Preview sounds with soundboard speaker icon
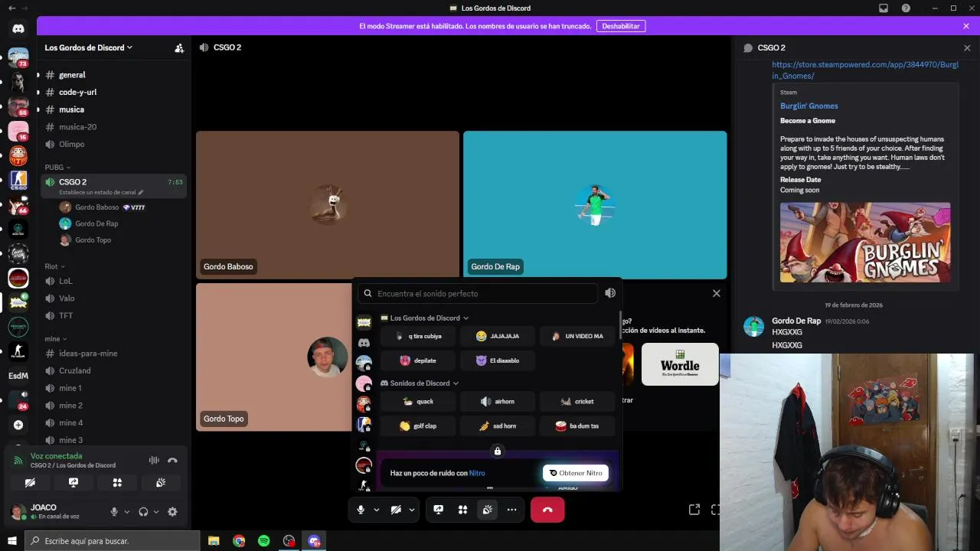This screenshot has height=551, width=980. tap(610, 293)
